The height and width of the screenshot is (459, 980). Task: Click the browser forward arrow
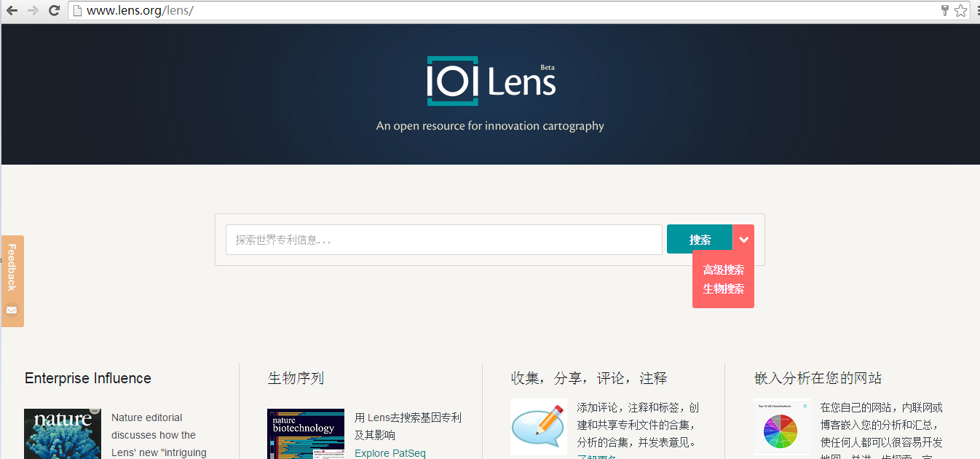click(33, 10)
